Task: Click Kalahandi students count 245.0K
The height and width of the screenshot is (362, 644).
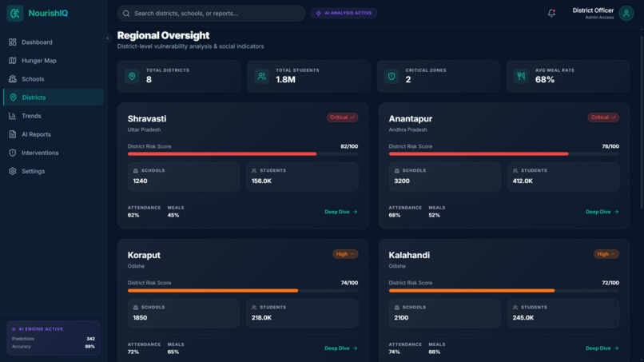Action: (523, 317)
